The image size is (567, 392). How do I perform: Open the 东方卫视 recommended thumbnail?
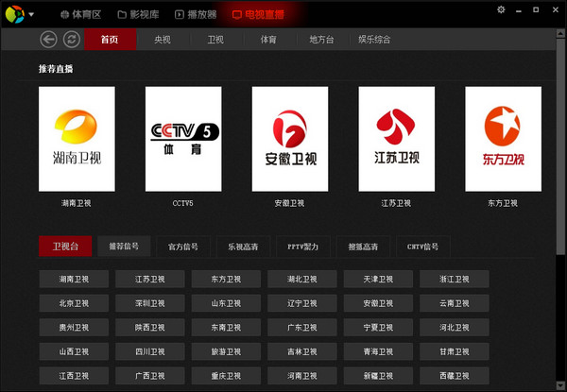click(504, 139)
